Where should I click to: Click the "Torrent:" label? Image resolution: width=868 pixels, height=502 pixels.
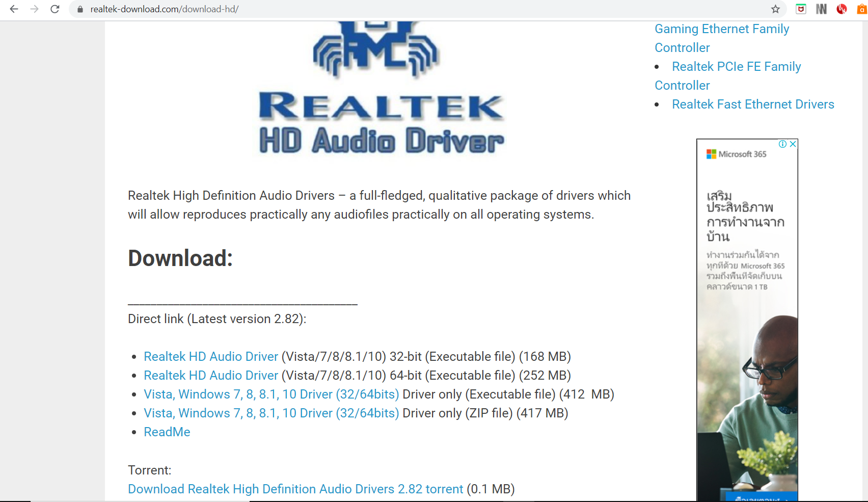(150, 470)
